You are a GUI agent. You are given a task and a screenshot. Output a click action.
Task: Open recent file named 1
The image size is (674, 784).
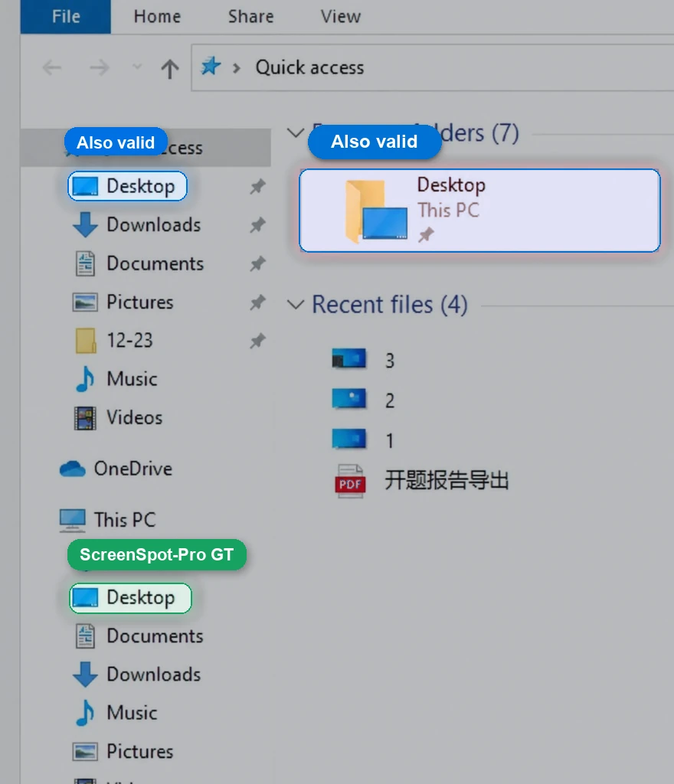click(x=364, y=440)
